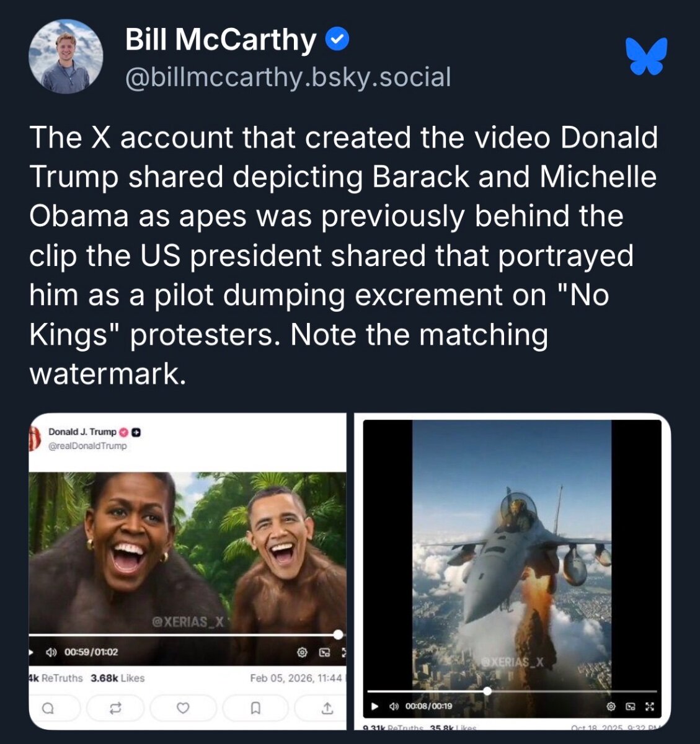Bookmark the Truth Social post
This screenshot has width=700, height=744.
(x=255, y=708)
